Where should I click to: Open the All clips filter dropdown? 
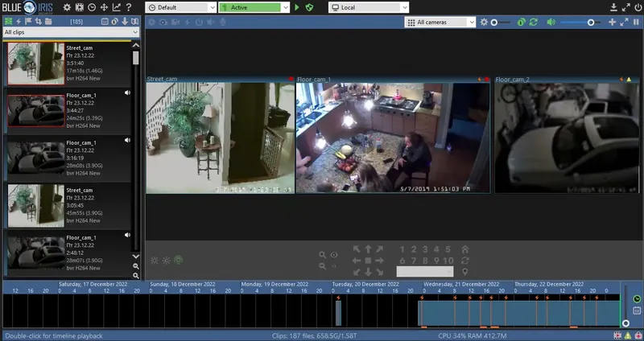pyautogui.click(x=71, y=32)
